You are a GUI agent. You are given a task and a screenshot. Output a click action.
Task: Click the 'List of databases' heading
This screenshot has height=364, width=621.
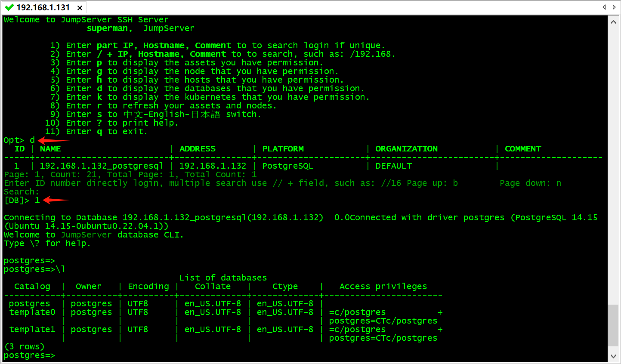click(223, 278)
